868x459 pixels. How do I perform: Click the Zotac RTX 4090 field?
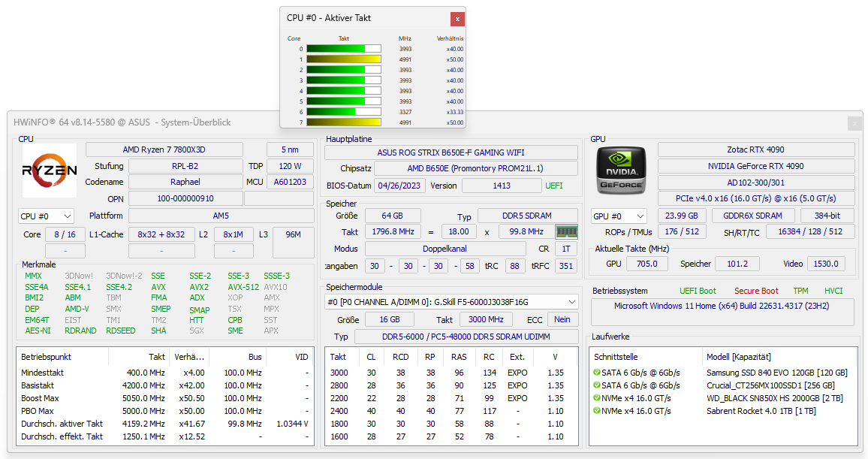[x=755, y=149]
